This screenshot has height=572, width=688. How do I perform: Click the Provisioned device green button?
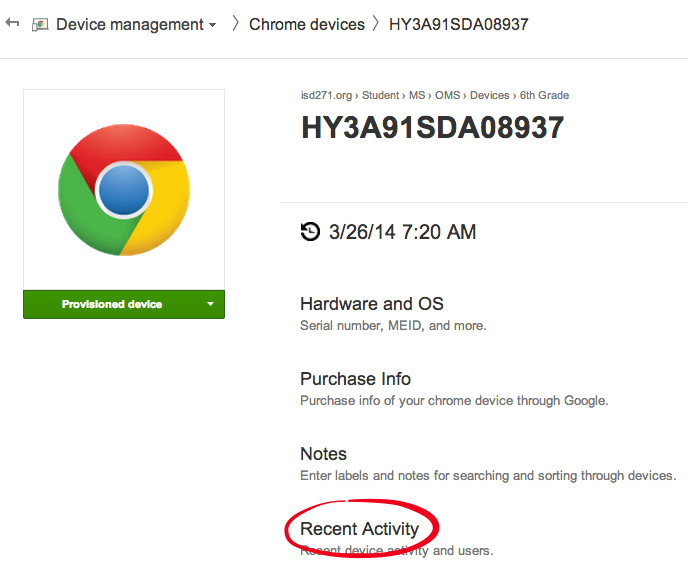[x=112, y=304]
